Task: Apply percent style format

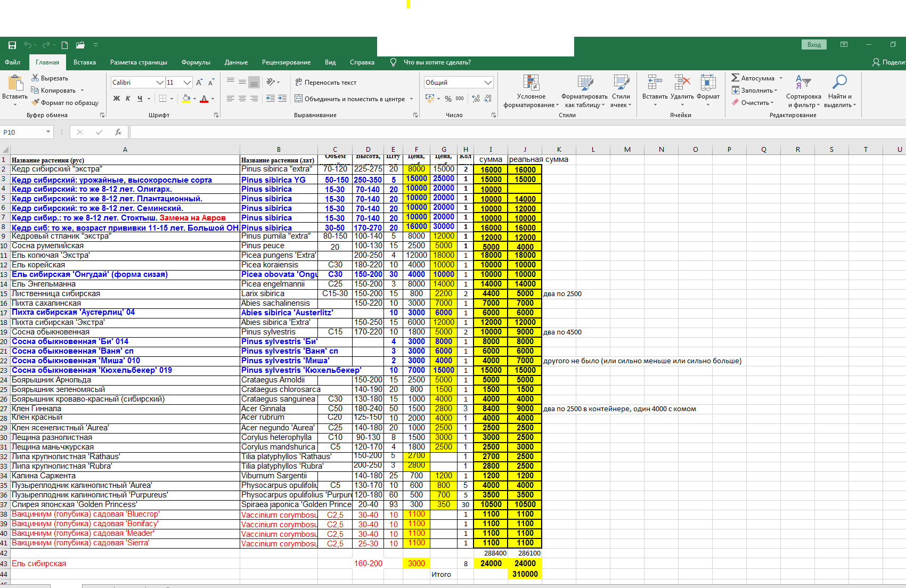Action: pyautogui.click(x=448, y=99)
